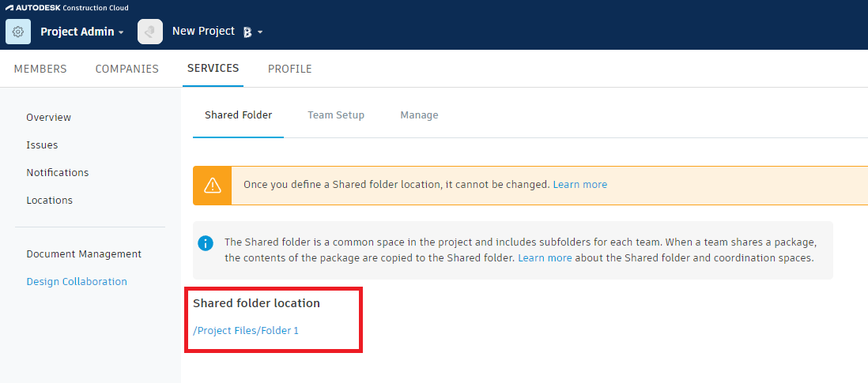Click Learn more about Shared folder
The height and width of the screenshot is (383, 868).
pyautogui.click(x=545, y=258)
